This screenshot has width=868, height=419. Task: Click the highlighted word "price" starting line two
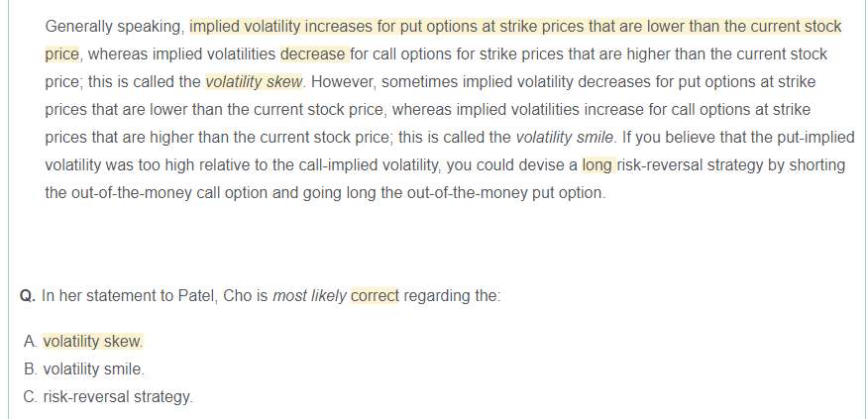tap(61, 53)
